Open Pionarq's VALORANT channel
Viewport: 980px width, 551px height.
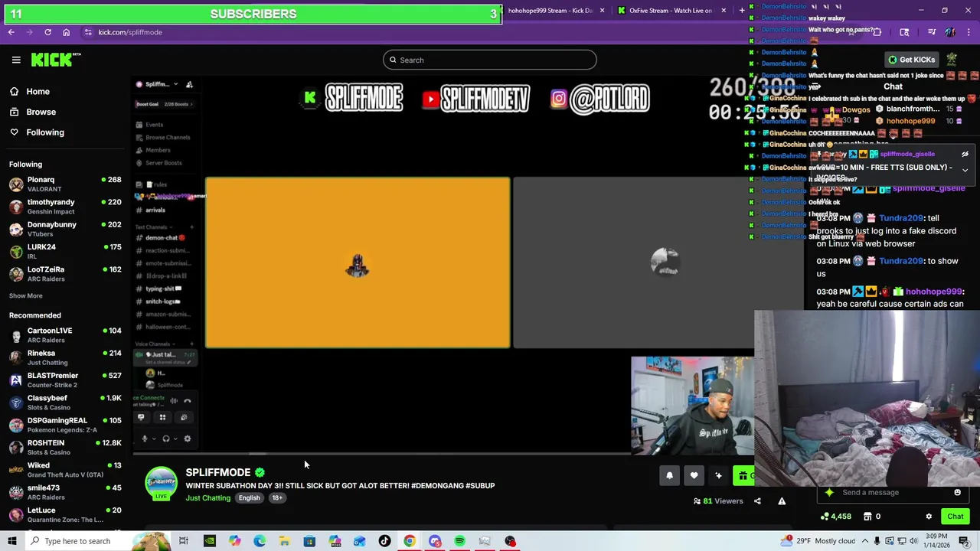click(65, 184)
